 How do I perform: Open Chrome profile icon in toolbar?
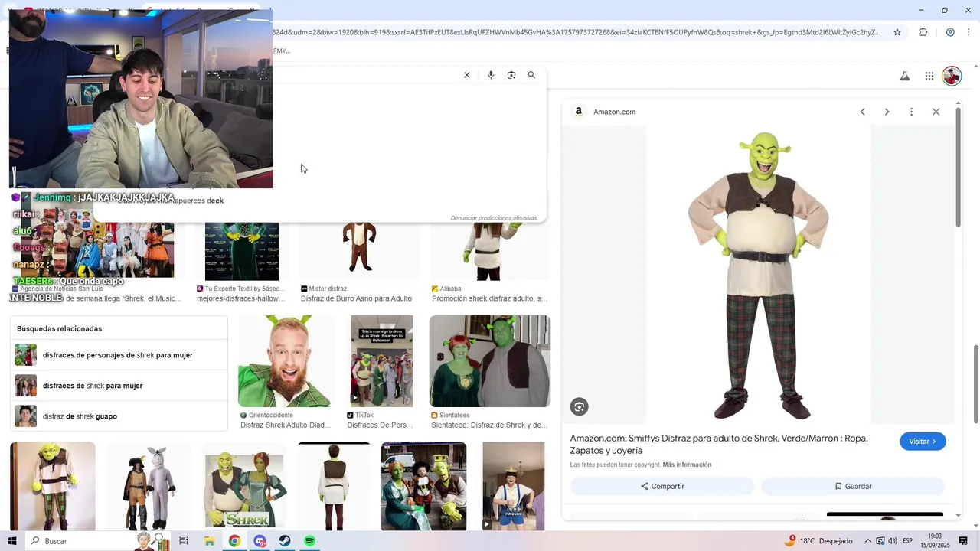click(x=950, y=32)
